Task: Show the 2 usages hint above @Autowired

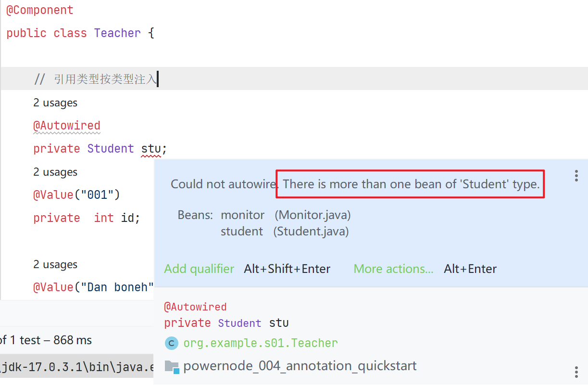Action: click(x=55, y=103)
